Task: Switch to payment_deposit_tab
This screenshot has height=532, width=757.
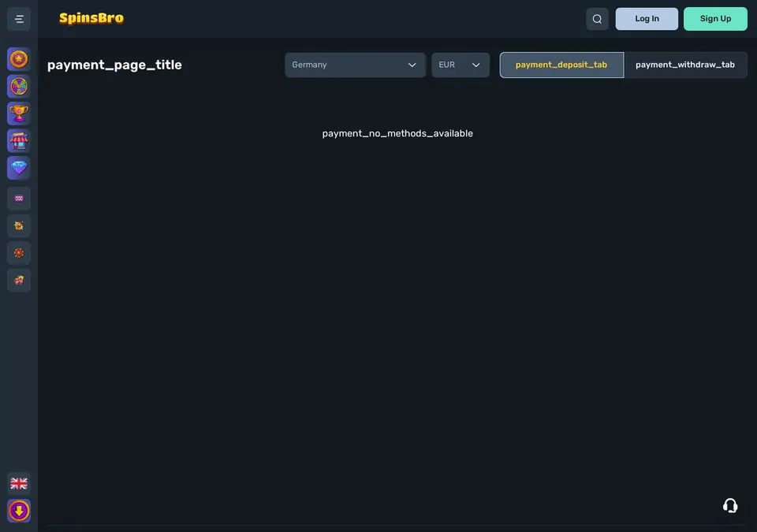Action: click(x=561, y=65)
